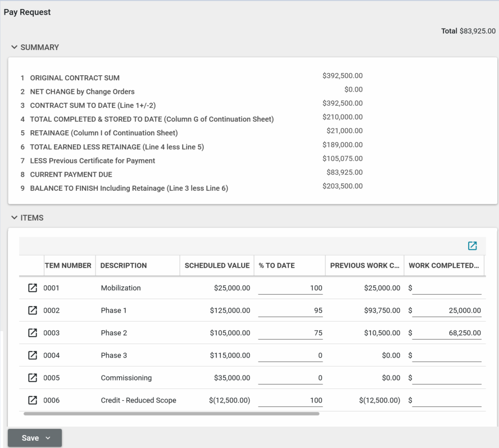Click Work Completed field for Phase 3
This screenshot has height=448, width=499.
pos(447,355)
